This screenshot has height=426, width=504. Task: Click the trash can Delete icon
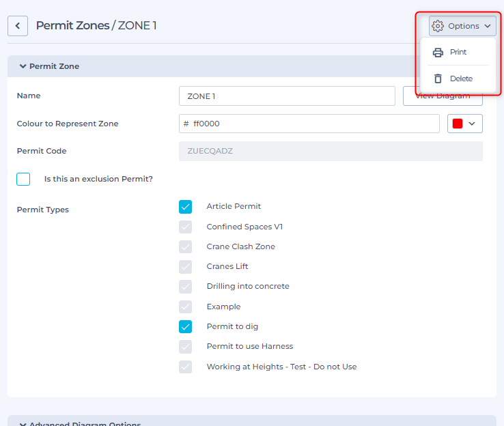coord(438,79)
